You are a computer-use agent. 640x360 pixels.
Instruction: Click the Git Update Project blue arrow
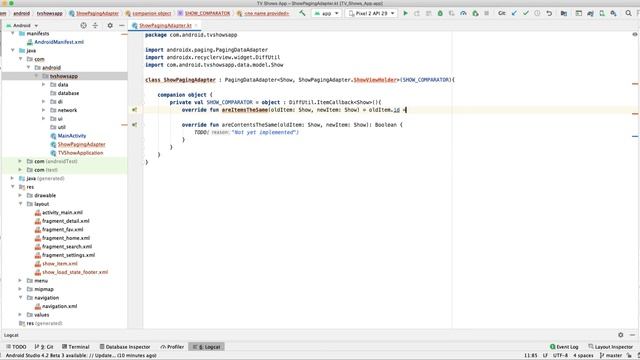[514, 13]
